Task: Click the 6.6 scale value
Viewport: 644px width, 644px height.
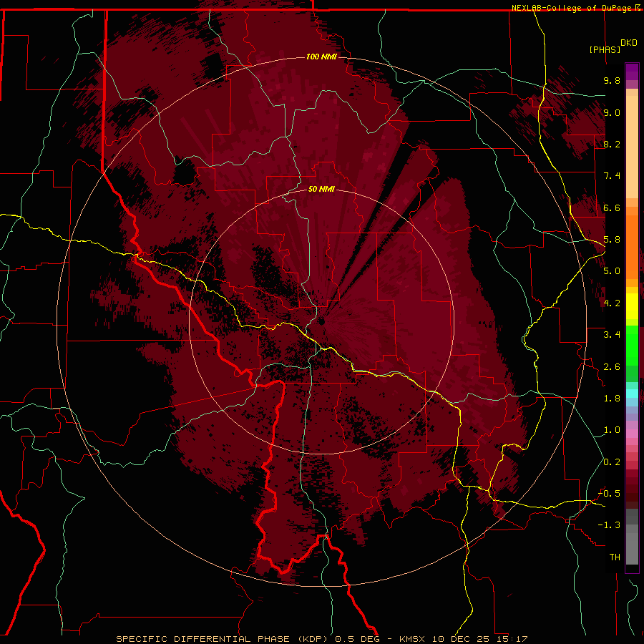Action: (612, 208)
